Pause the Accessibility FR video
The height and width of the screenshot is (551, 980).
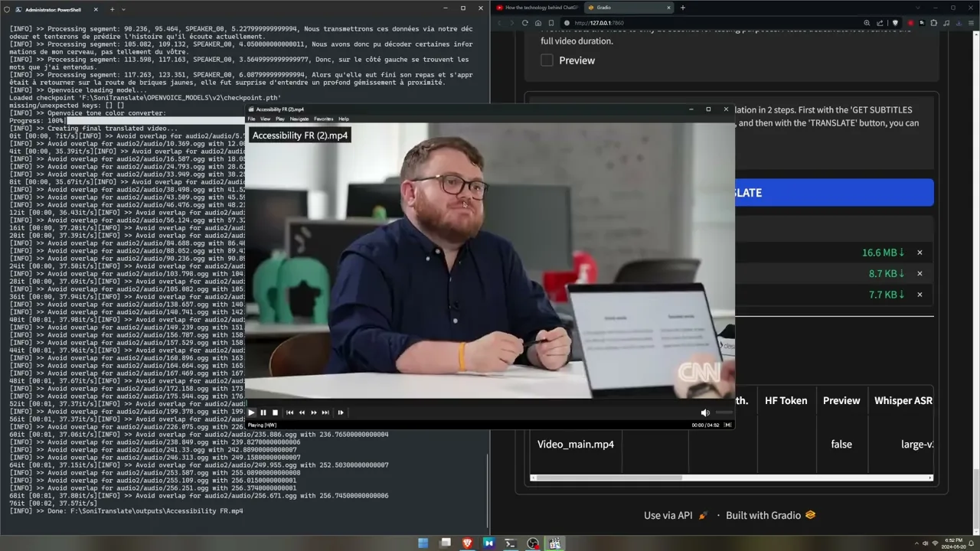point(263,412)
